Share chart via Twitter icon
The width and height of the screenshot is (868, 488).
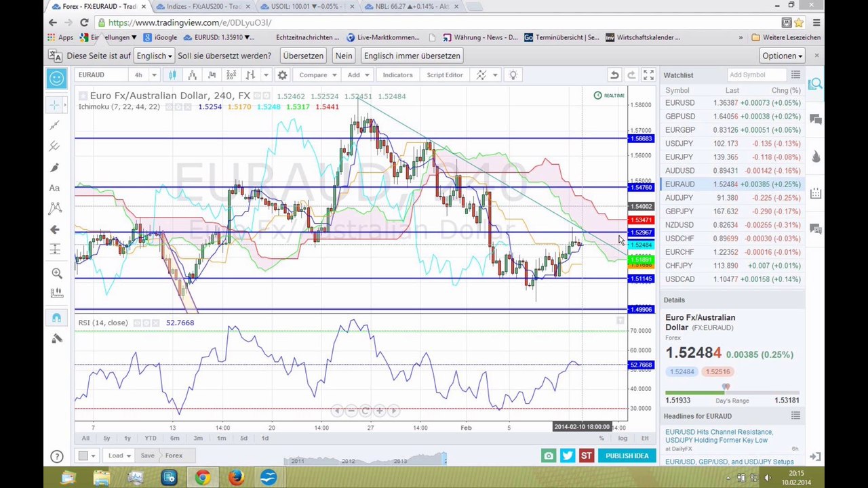568,455
